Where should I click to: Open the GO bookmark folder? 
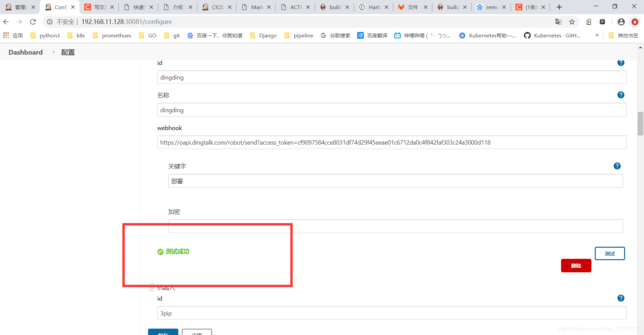click(147, 35)
